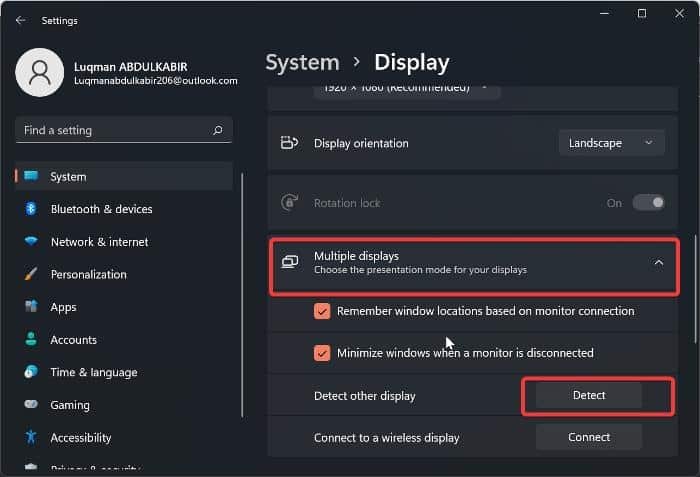
Task: Click the account email address text
Action: (155, 81)
